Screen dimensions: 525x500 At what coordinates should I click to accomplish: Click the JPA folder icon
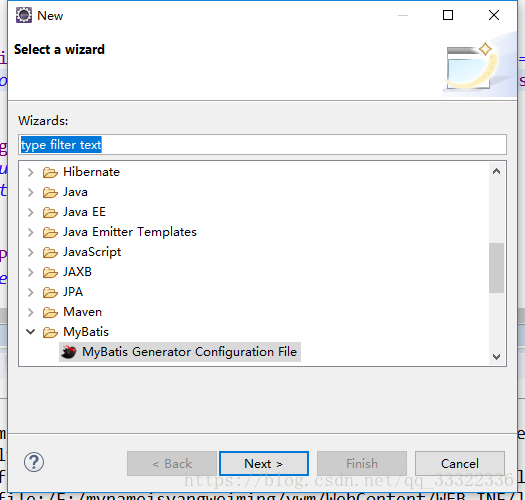[x=50, y=292]
